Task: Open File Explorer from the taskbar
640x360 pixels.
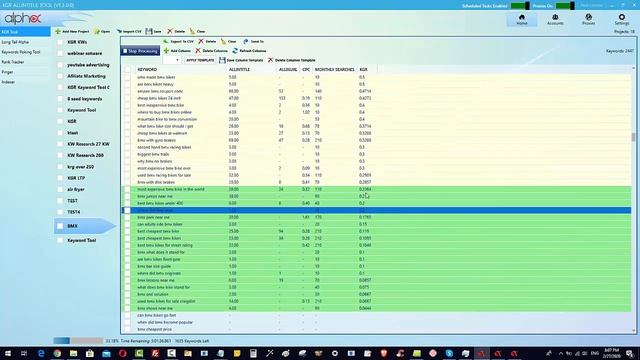Action: [73, 353]
